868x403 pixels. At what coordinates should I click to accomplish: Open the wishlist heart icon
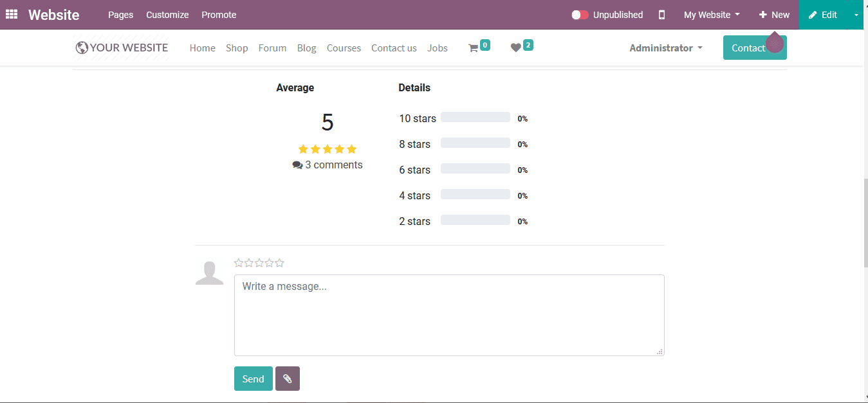(x=515, y=48)
